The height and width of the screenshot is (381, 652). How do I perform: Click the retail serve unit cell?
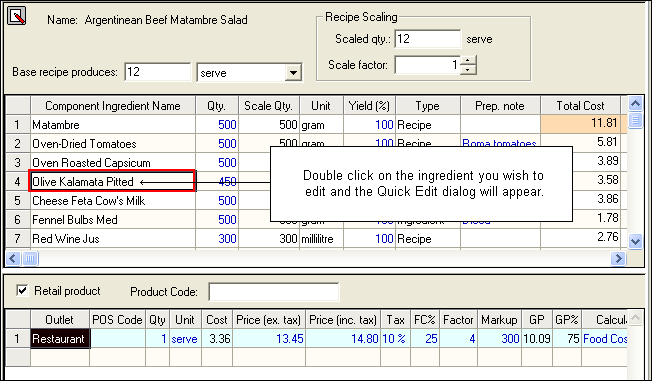(185, 339)
